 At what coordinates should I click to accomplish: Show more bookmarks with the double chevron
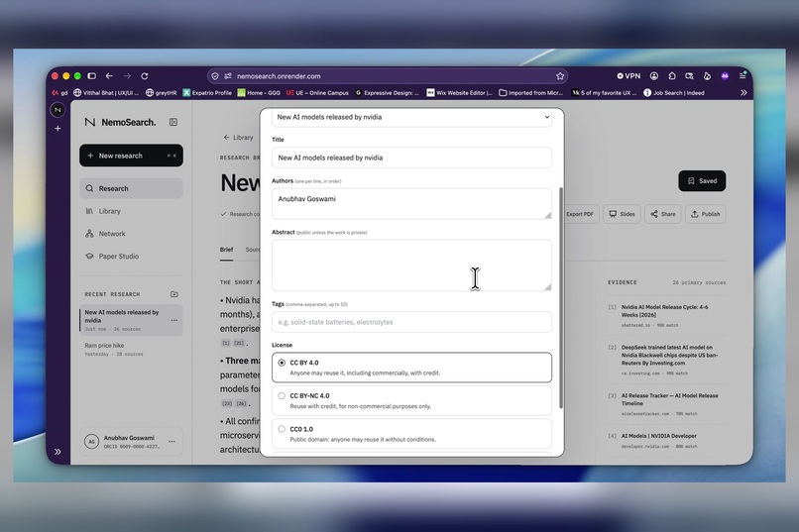click(x=743, y=93)
